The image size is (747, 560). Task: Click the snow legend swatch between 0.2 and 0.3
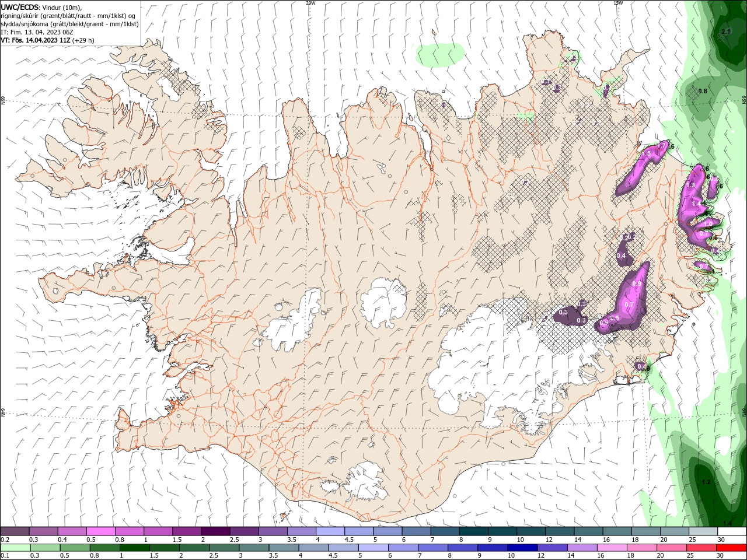tap(15, 531)
